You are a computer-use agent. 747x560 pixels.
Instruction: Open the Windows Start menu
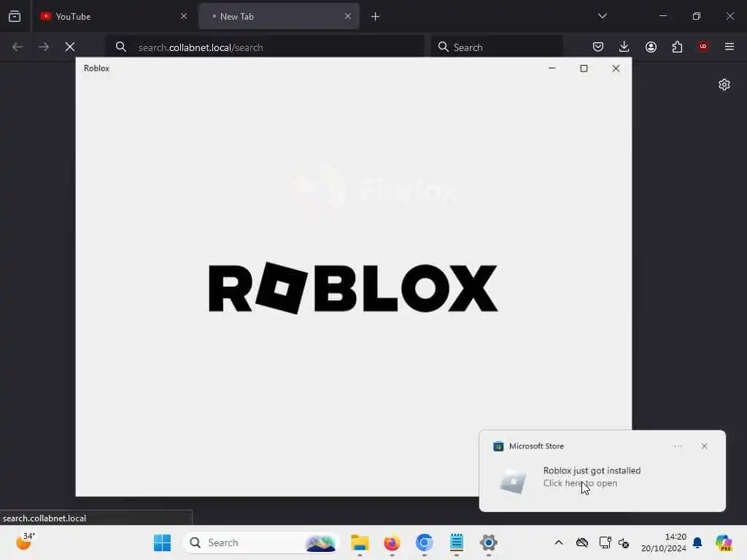click(162, 542)
